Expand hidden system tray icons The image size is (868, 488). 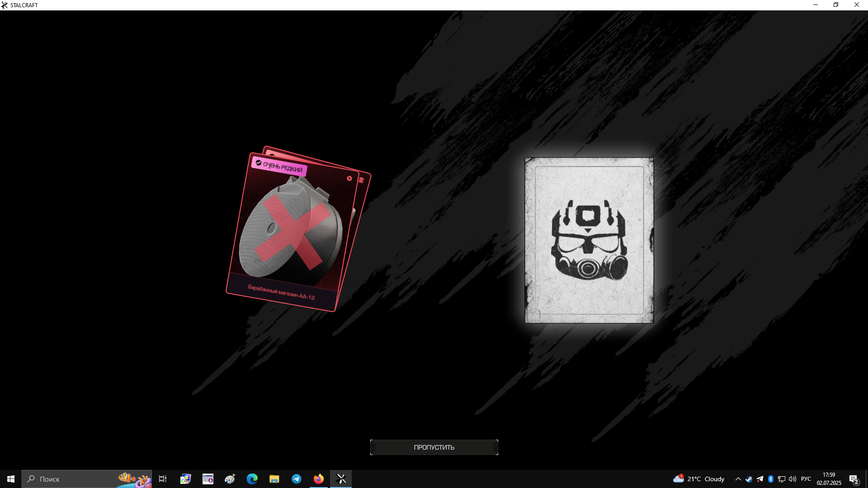(738, 479)
